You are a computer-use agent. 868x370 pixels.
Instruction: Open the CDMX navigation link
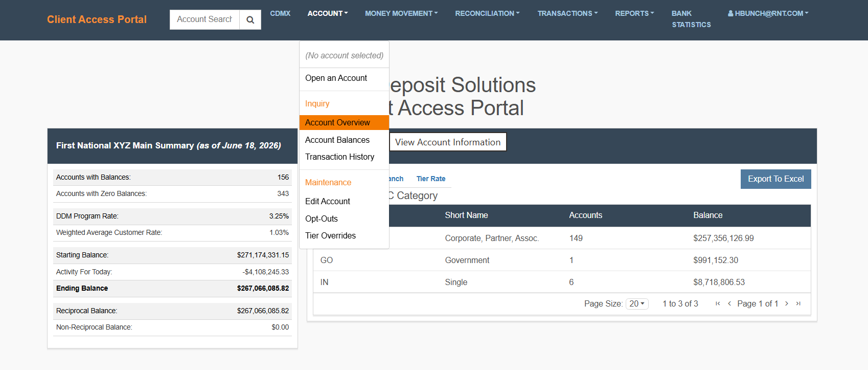(280, 13)
